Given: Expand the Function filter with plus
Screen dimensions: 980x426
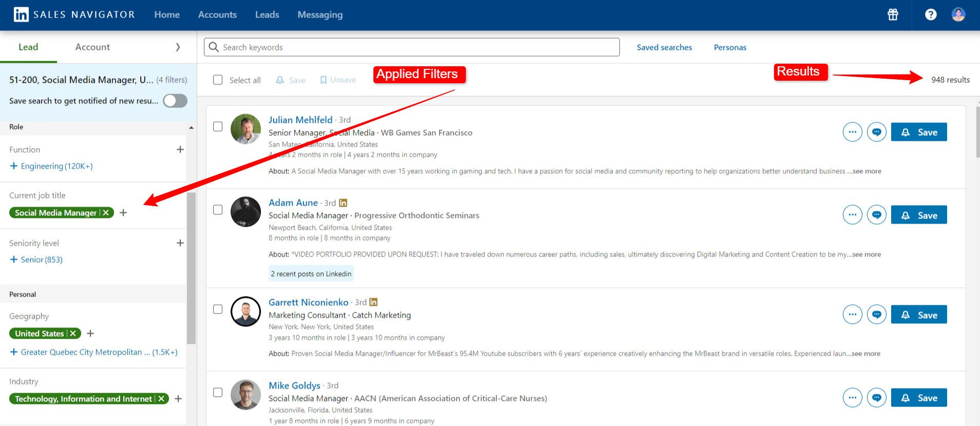Looking at the screenshot, I should coord(180,150).
